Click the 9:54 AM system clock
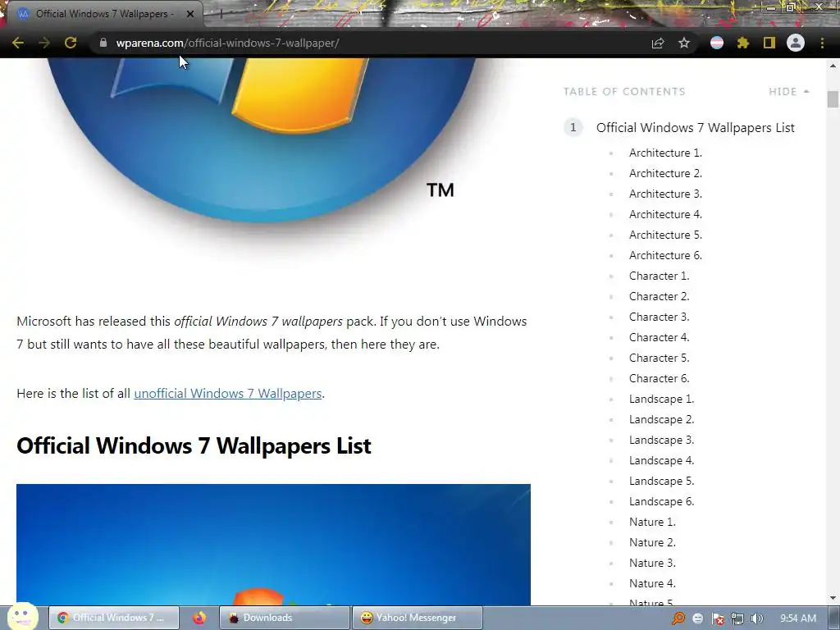 click(x=798, y=619)
